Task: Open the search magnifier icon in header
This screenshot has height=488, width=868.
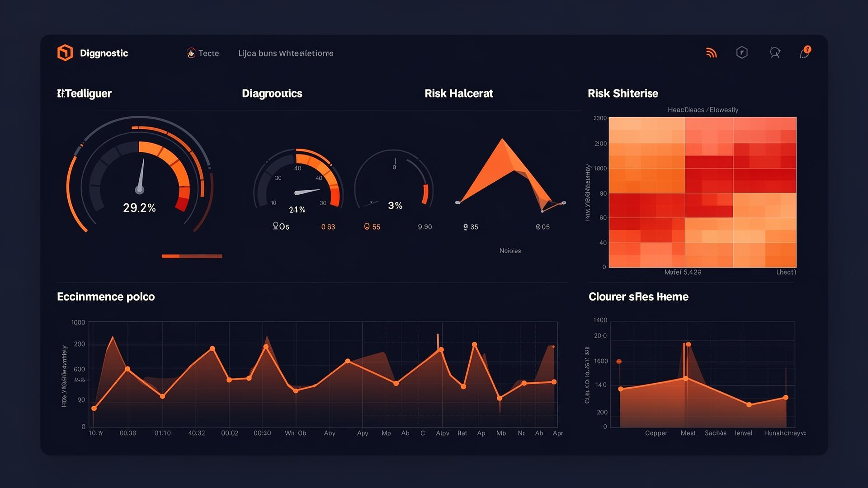Action: 775,53
